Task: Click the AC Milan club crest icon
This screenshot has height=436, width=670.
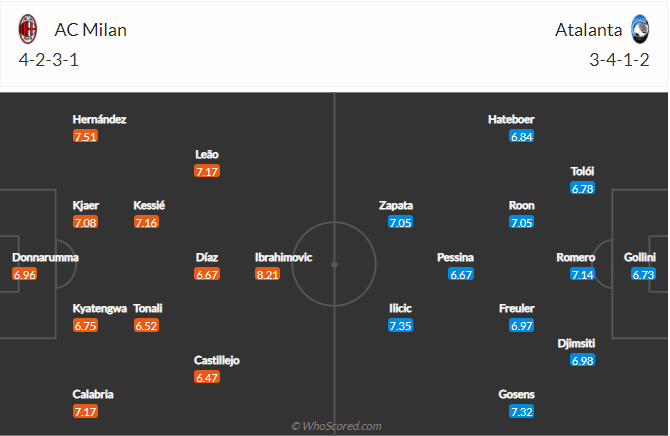Action: pyautogui.click(x=28, y=29)
